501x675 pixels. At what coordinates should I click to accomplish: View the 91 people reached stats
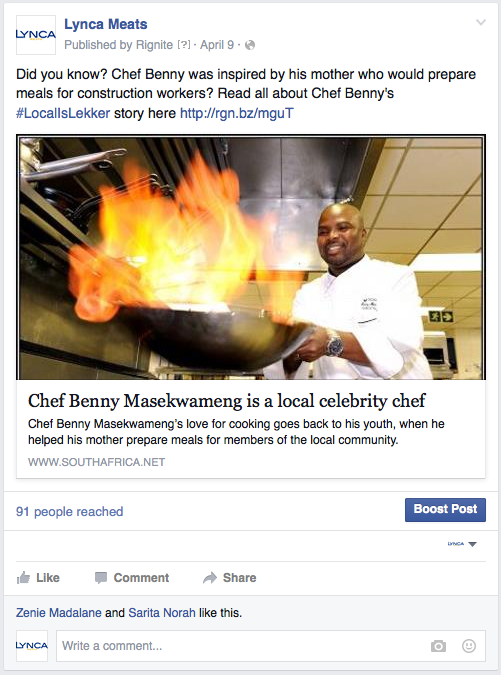pos(69,511)
